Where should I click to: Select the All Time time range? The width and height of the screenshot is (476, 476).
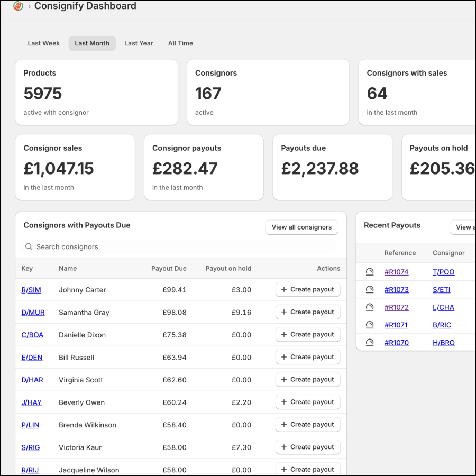[x=180, y=43]
